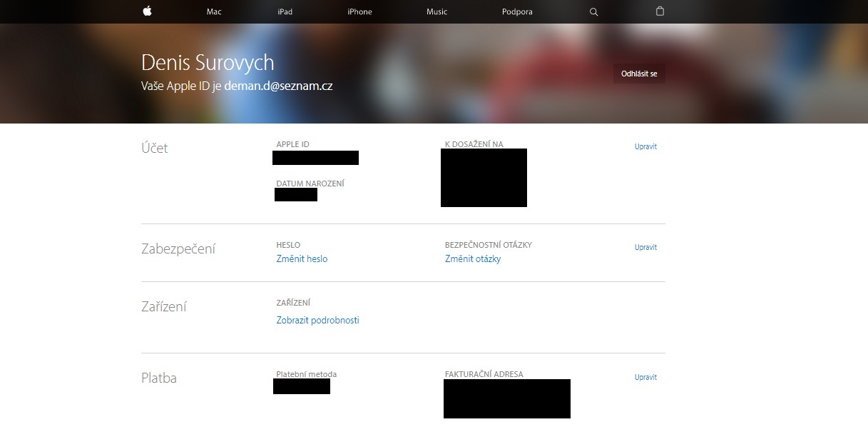
Task: Go to the iPhone menu
Action: point(359,12)
